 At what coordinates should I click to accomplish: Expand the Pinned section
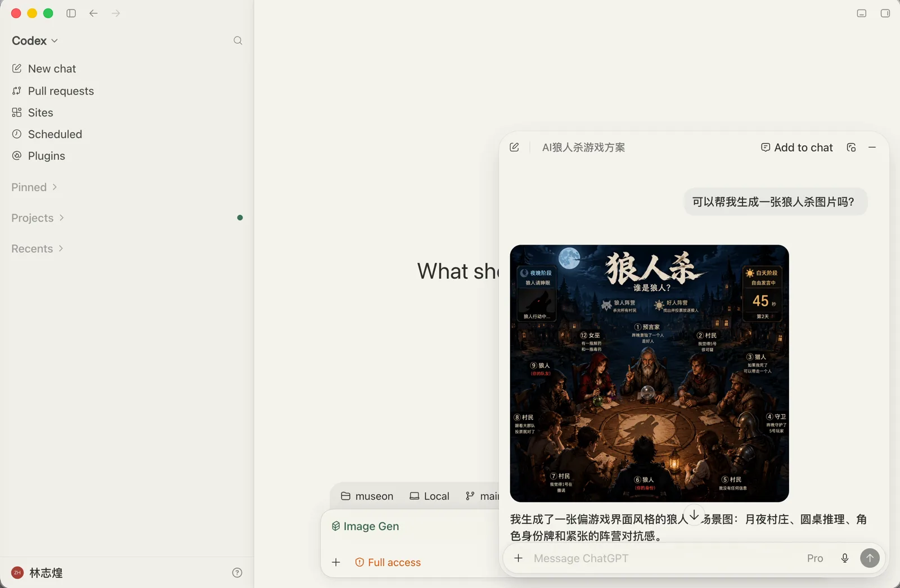click(x=34, y=187)
